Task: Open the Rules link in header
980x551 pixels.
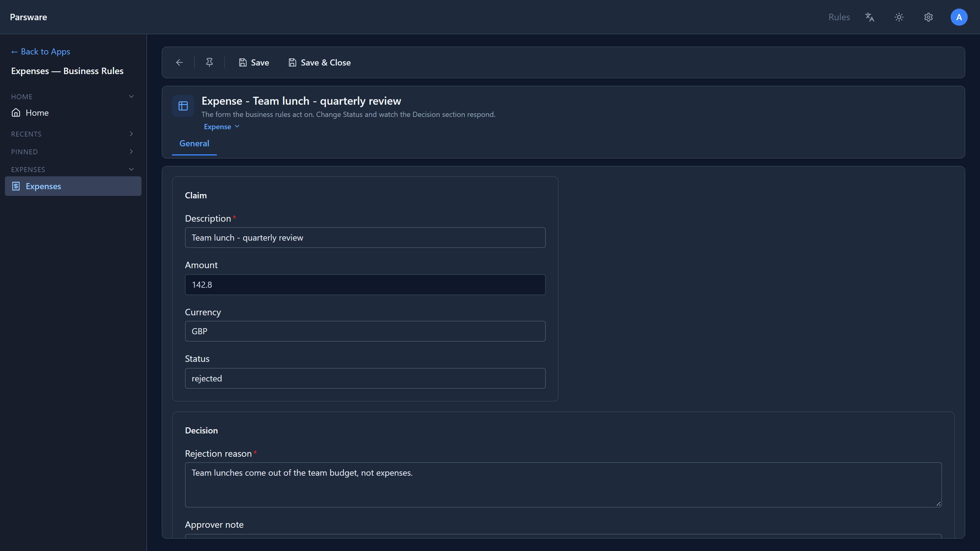Action: 839,17
